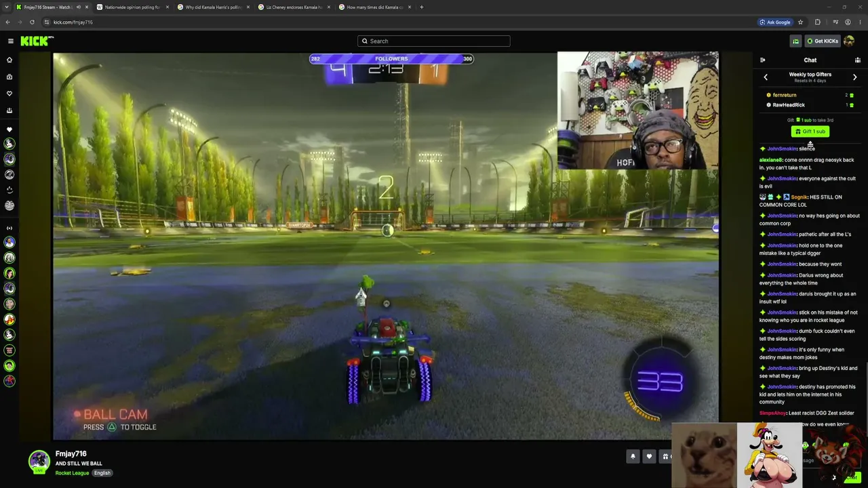
Task: Open the Fmjay716 channel name link
Action: tap(71, 453)
